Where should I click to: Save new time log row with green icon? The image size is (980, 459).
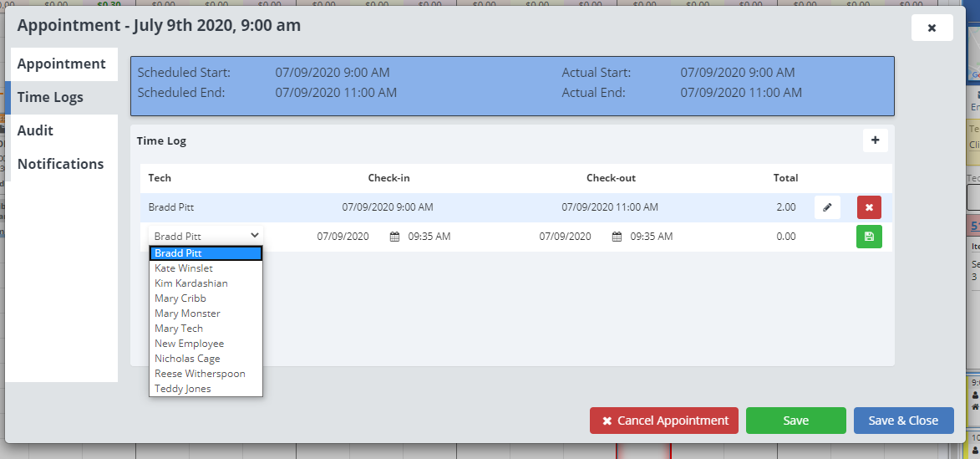869,237
